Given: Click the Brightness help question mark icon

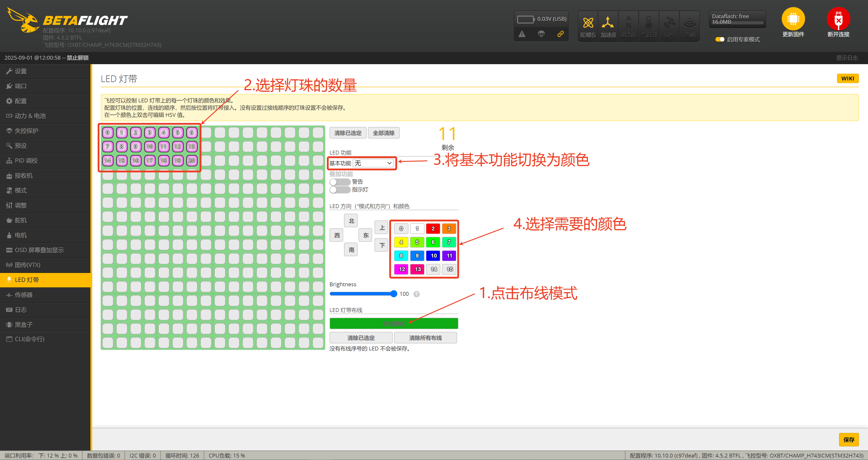Looking at the screenshot, I should [416, 294].
